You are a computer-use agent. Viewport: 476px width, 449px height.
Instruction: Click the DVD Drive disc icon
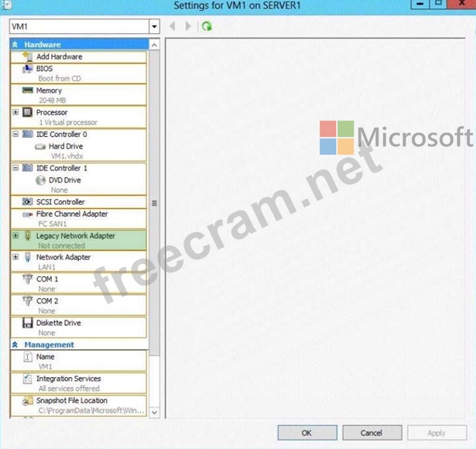click(x=40, y=180)
